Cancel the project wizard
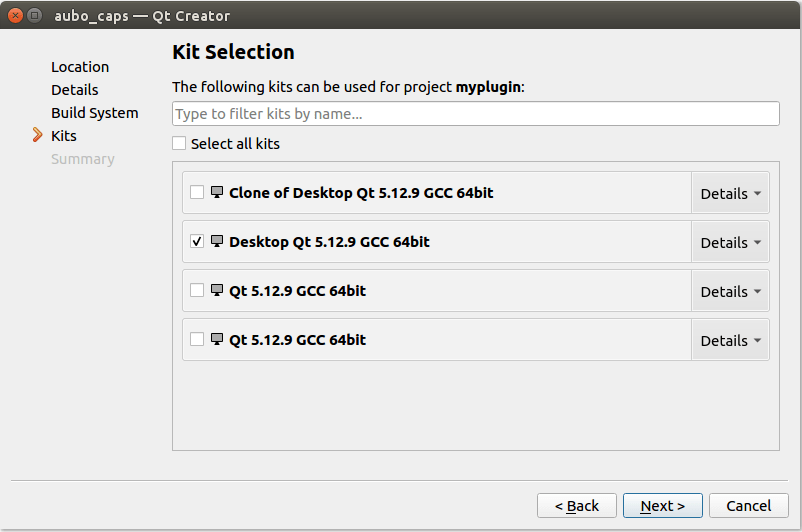This screenshot has height=532, width=802. coord(748,506)
